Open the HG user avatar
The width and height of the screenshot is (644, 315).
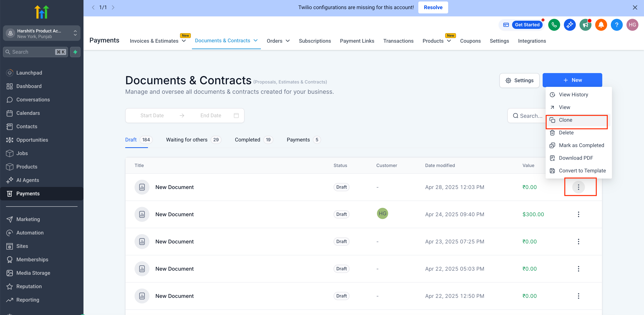tap(632, 25)
